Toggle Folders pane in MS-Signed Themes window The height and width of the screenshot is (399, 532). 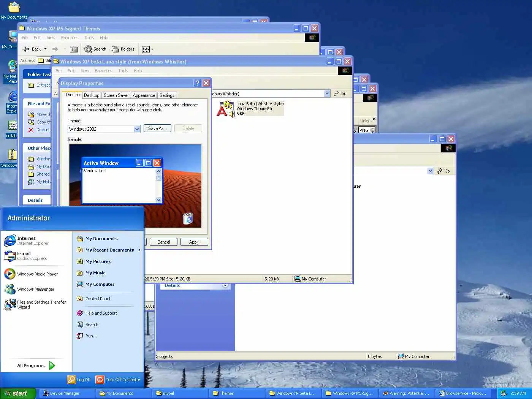pyautogui.click(x=123, y=49)
